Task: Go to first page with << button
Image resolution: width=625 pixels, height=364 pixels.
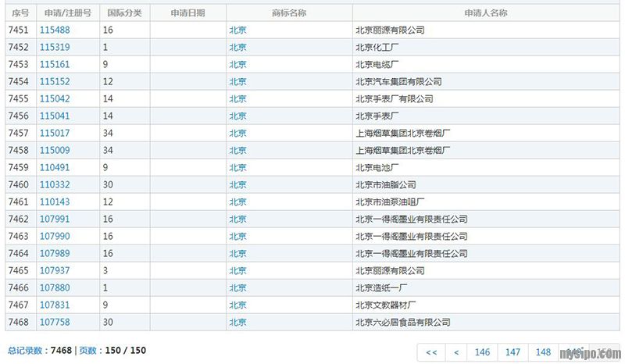Action: pyautogui.click(x=430, y=352)
